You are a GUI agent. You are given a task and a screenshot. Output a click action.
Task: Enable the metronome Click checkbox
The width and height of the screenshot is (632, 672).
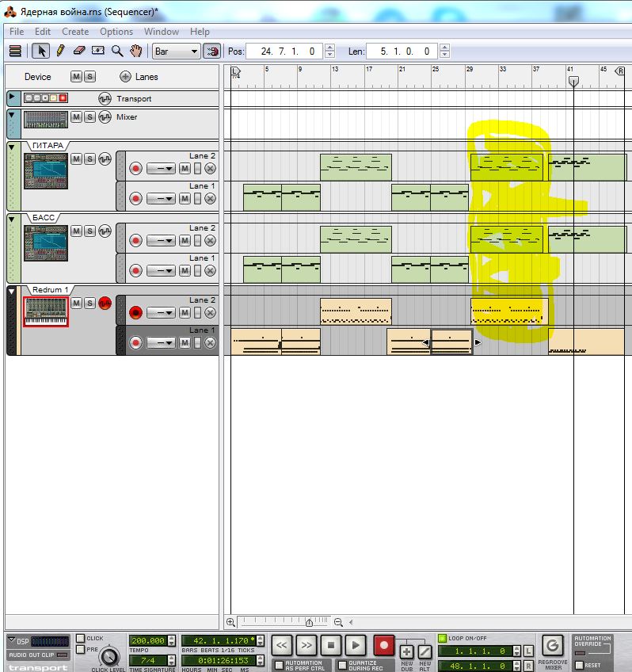tap(81, 639)
